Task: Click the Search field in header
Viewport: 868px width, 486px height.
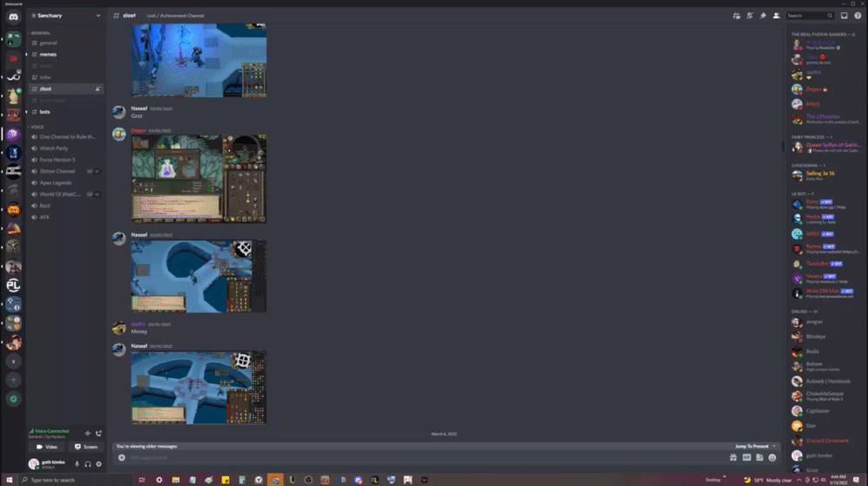Action: click(810, 16)
